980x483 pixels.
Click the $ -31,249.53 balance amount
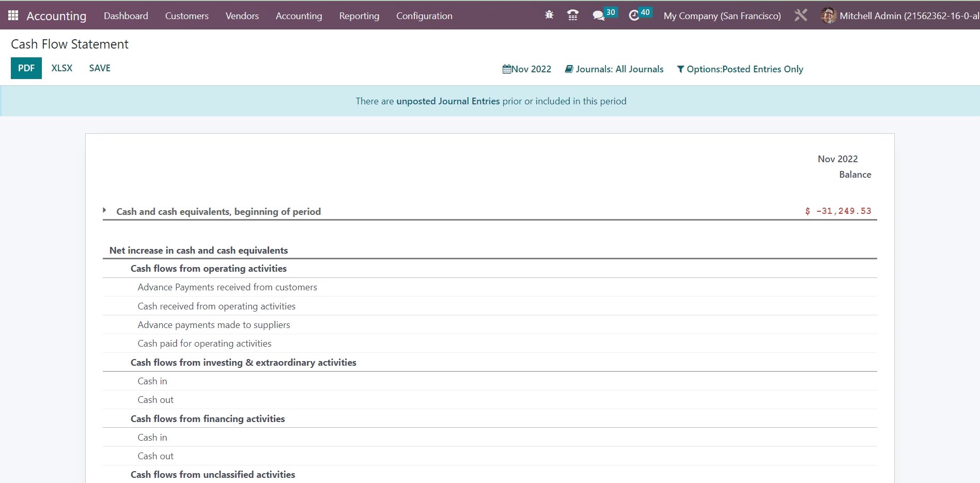(x=838, y=211)
